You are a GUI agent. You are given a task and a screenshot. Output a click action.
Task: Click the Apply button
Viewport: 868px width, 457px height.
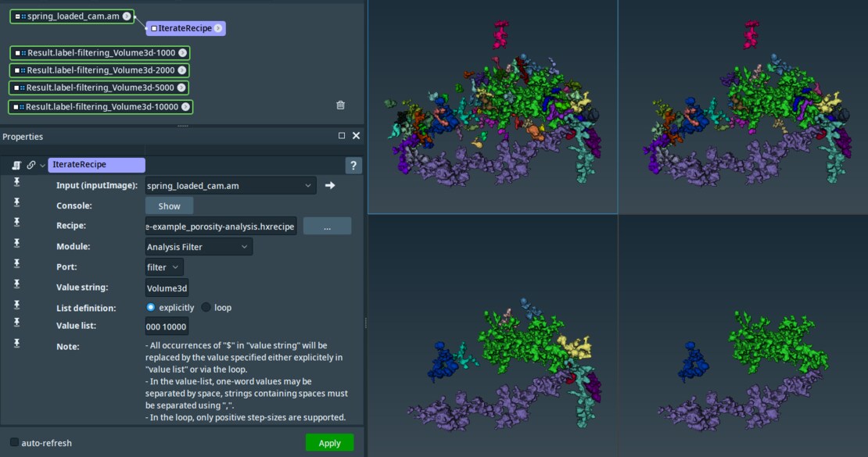(x=329, y=443)
